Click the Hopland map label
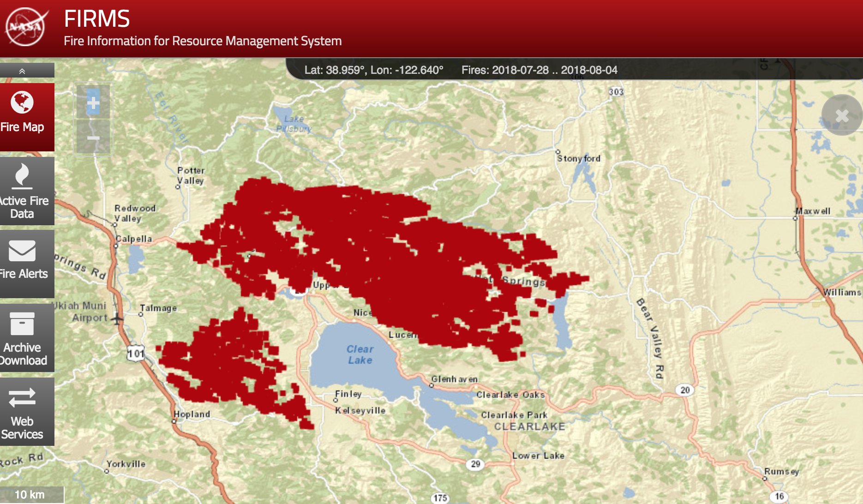 coord(192,414)
